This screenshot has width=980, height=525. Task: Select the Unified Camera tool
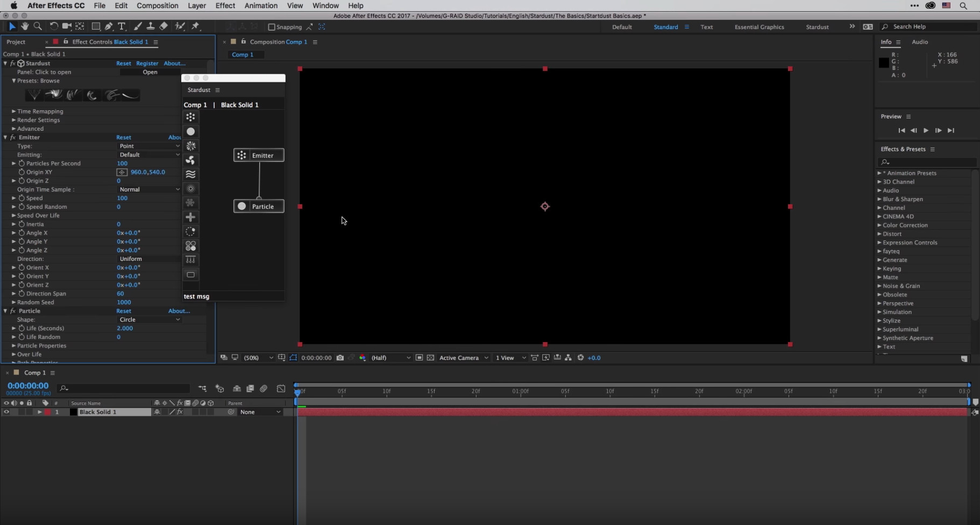point(67,26)
